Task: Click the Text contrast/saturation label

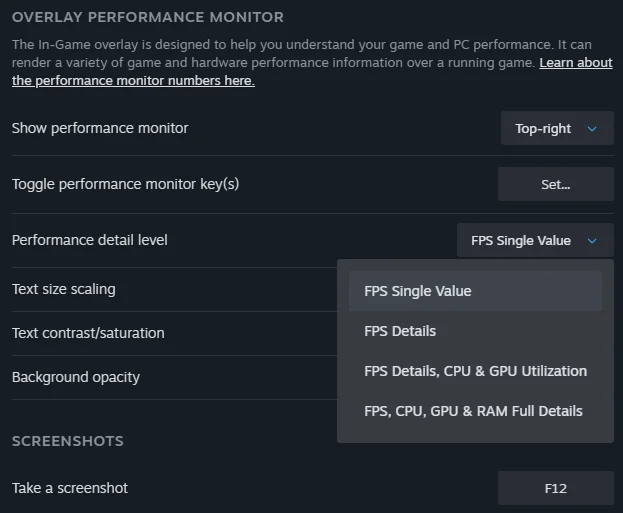Action: click(88, 333)
